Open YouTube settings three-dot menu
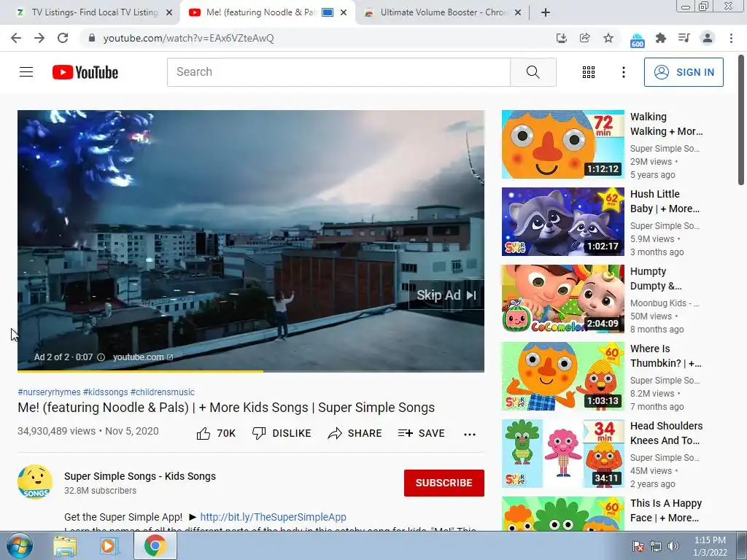This screenshot has width=747, height=560. point(623,72)
